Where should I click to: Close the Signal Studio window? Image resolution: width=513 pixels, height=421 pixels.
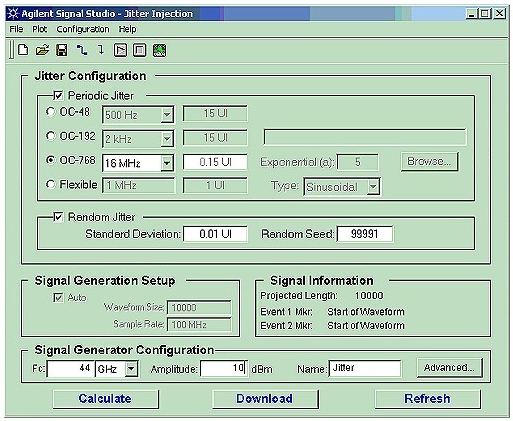(499, 14)
